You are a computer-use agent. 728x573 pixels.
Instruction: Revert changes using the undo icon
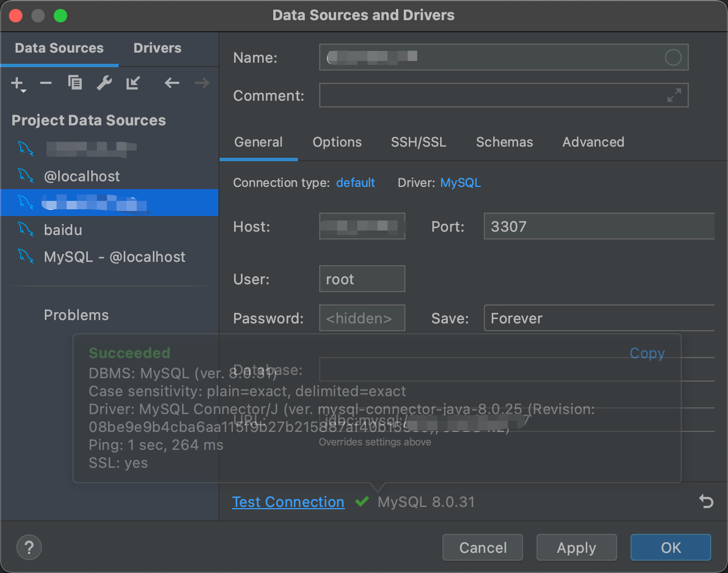click(705, 502)
